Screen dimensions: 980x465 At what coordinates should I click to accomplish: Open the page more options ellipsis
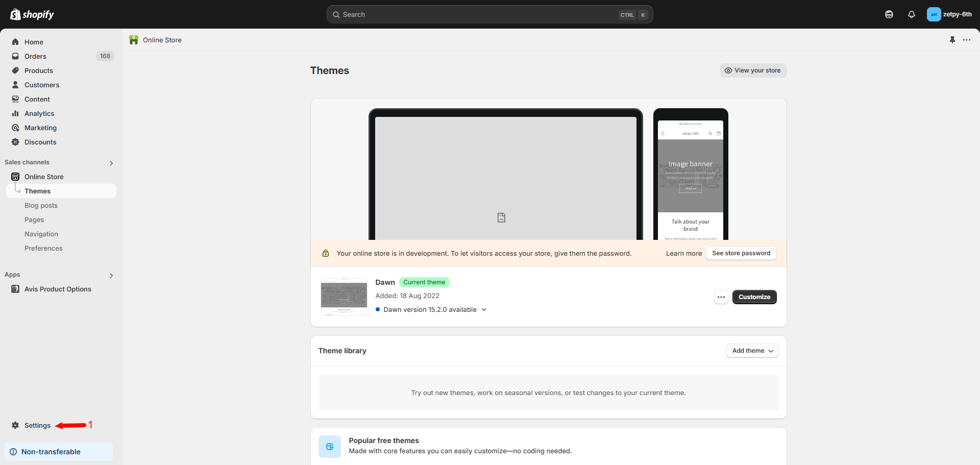(x=967, y=40)
